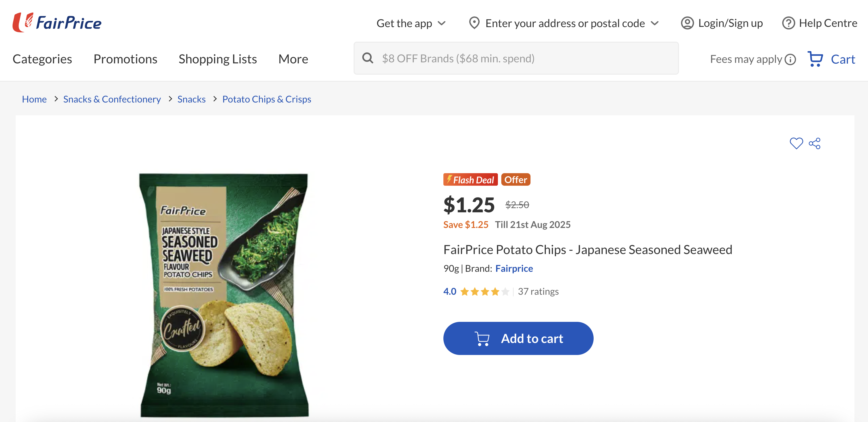Expand the More menu
The height and width of the screenshot is (422, 868).
pos(293,59)
